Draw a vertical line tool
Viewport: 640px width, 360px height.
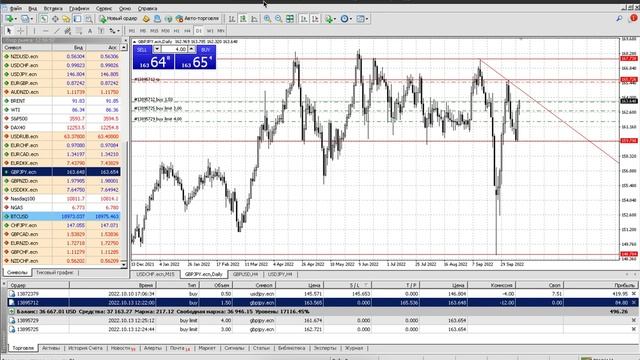pos(34,31)
